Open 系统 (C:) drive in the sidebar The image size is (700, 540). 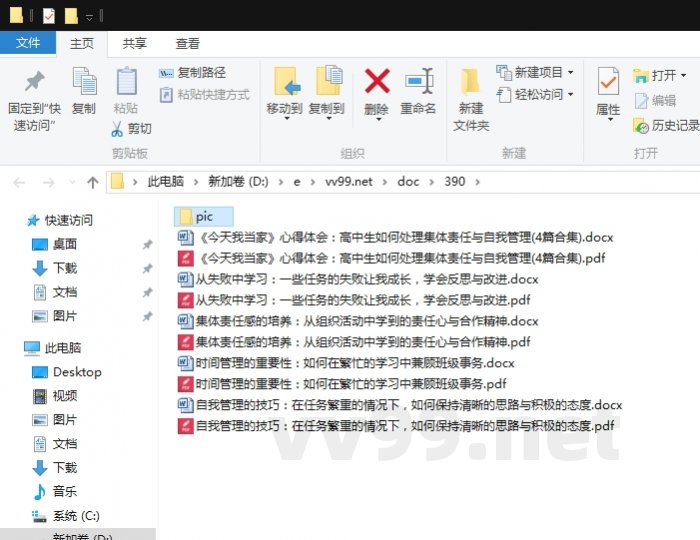tap(66, 516)
